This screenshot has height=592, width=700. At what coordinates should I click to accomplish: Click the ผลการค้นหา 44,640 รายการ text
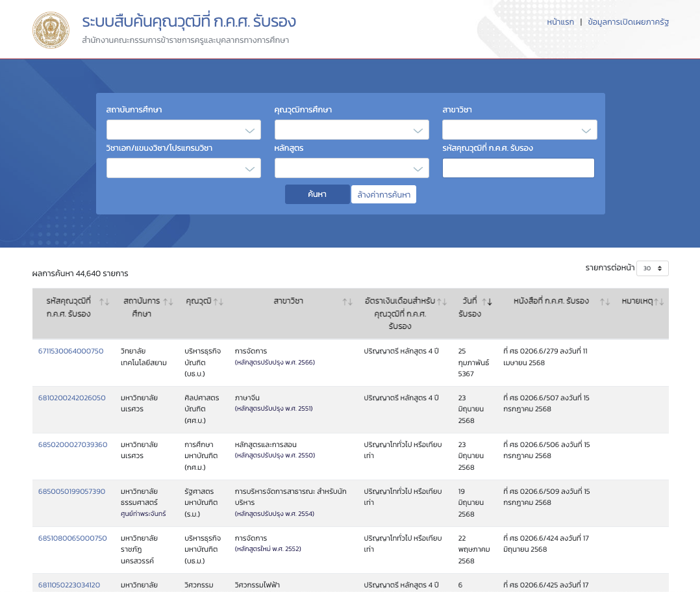tap(81, 274)
